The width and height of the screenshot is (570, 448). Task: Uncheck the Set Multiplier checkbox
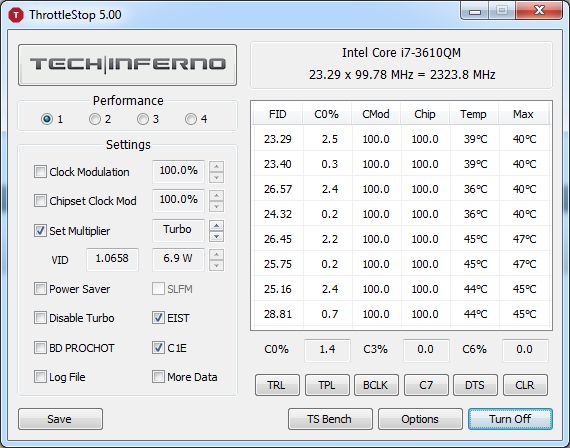40,231
